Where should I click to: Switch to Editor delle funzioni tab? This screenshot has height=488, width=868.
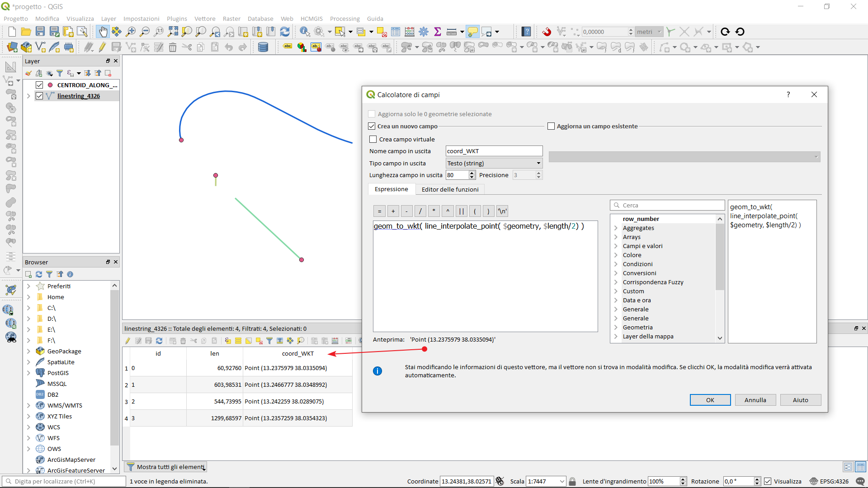click(450, 189)
